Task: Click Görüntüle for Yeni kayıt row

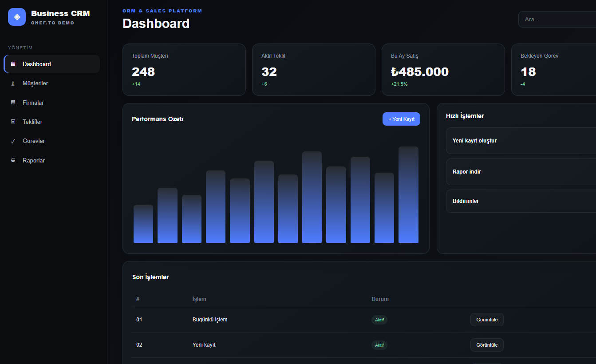Action: tap(487, 345)
